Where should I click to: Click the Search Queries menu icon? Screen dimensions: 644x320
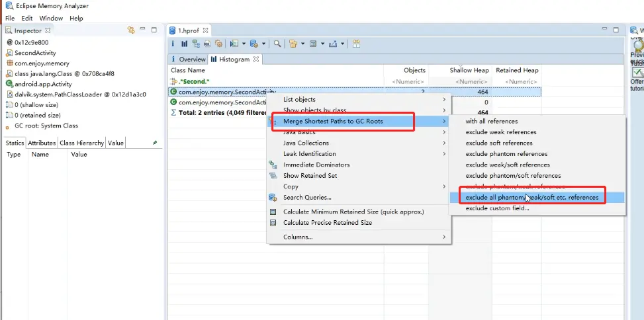[273, 197]
